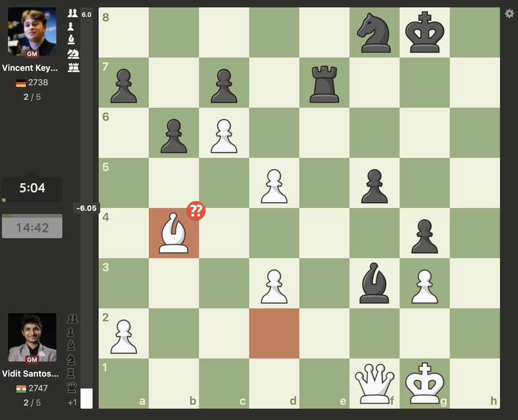Screen dimensions: 518x420
Task: Select the white king on g1
Action: click(x=425, y=383)
